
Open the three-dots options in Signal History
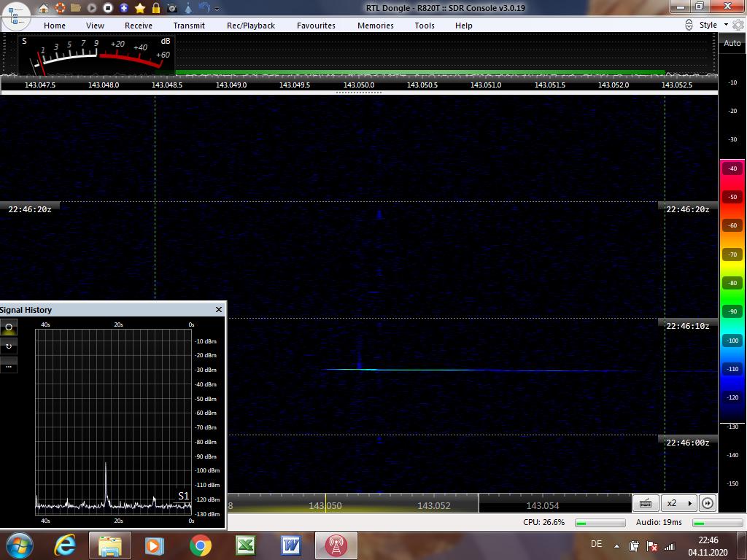tap(9, 366)
